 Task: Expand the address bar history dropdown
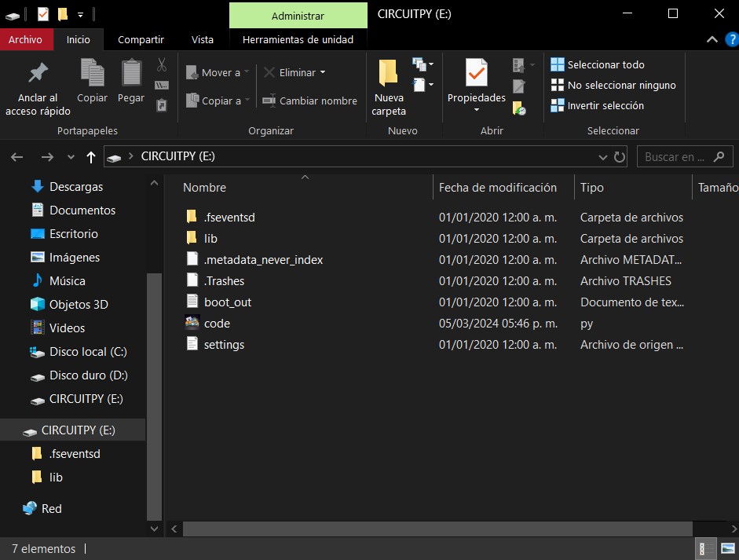(603, 157)
